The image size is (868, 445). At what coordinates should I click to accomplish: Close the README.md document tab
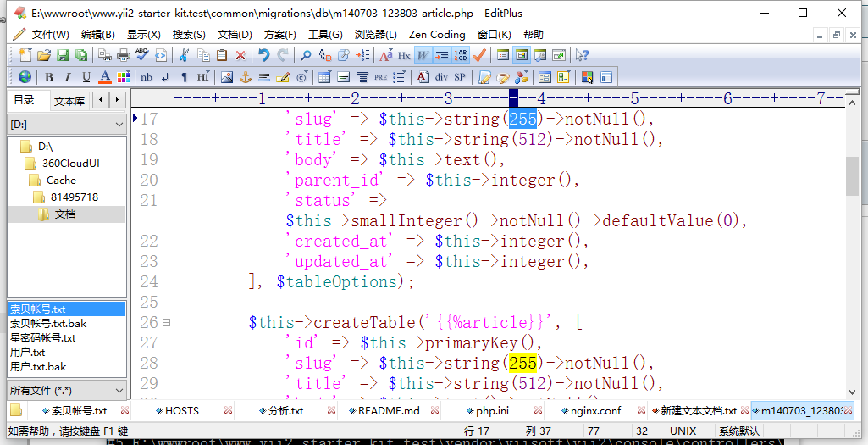[434, 410]
